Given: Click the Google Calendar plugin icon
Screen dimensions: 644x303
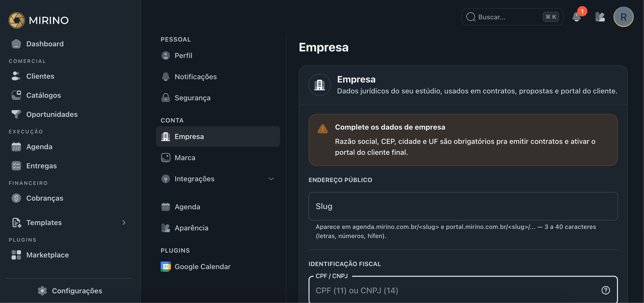Looking at the screenshot, I should point(166,267).
